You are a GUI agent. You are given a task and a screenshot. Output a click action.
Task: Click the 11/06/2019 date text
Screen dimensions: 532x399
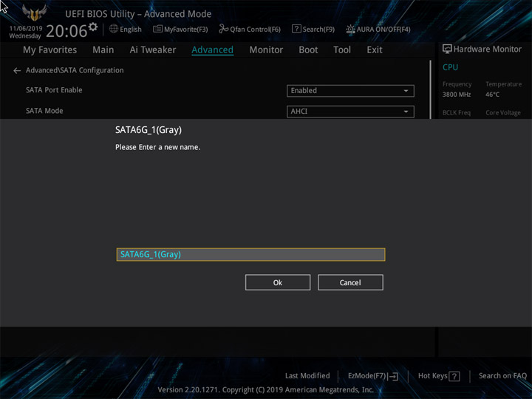click(26, 28)
